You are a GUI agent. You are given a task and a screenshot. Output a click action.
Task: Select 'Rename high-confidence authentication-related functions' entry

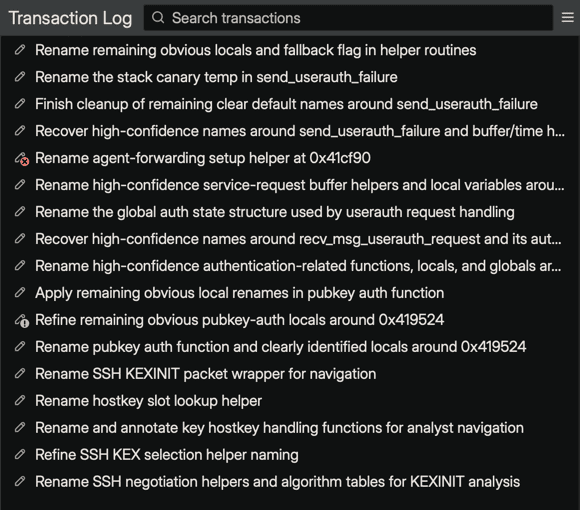290,266
